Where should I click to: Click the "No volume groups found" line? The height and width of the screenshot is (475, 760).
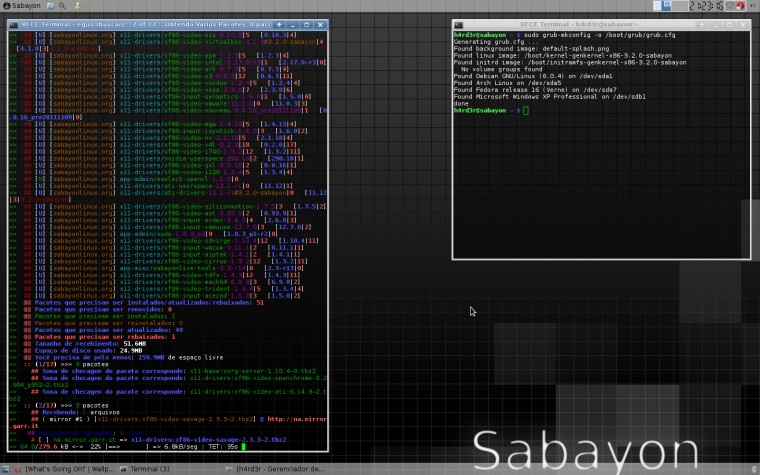[x=501, y=69]
